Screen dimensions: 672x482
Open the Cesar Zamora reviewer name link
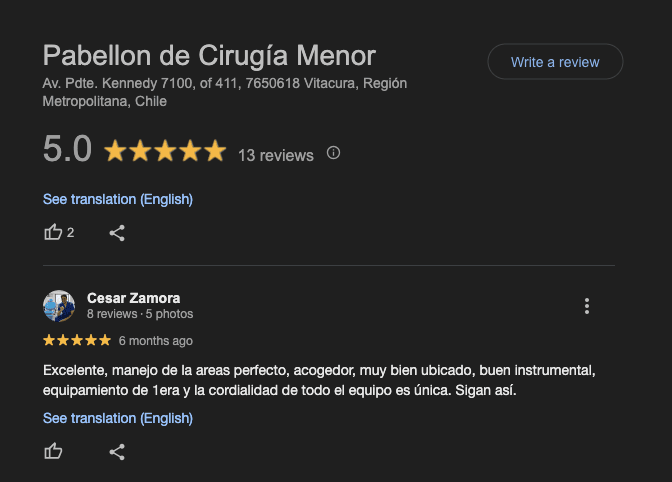point(133,298)
